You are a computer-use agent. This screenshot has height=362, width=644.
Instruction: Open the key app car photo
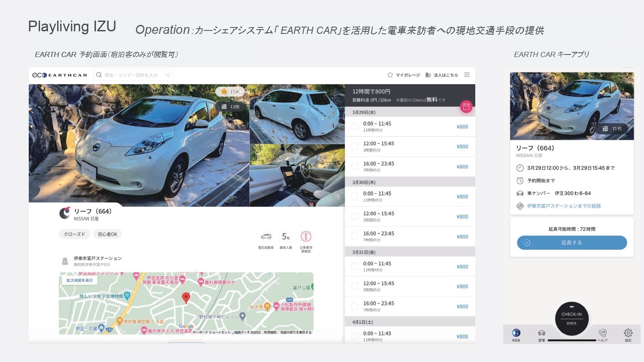coord(572,106)
